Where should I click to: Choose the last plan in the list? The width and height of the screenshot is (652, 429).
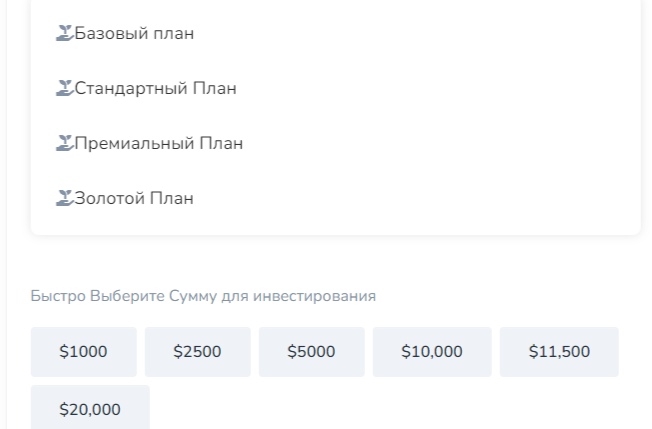click(134, 199)
